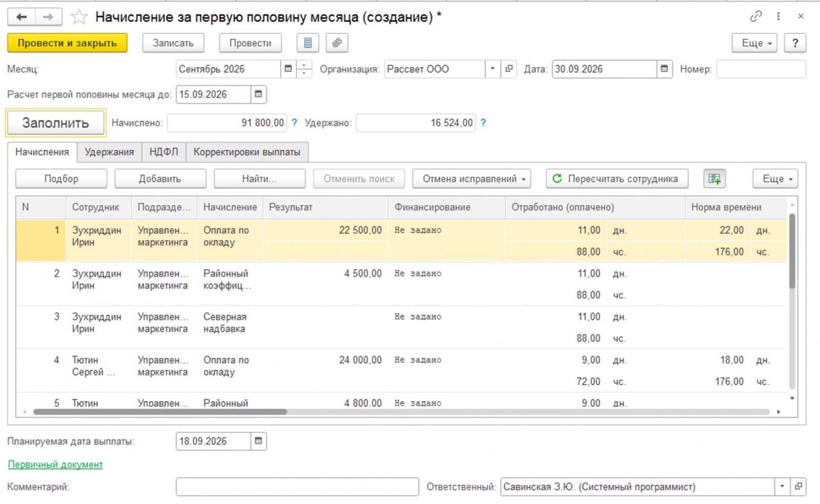Viewport: 820px width, 504px height.
Task: Open calendar for the Месяц field
Action: 288,69
